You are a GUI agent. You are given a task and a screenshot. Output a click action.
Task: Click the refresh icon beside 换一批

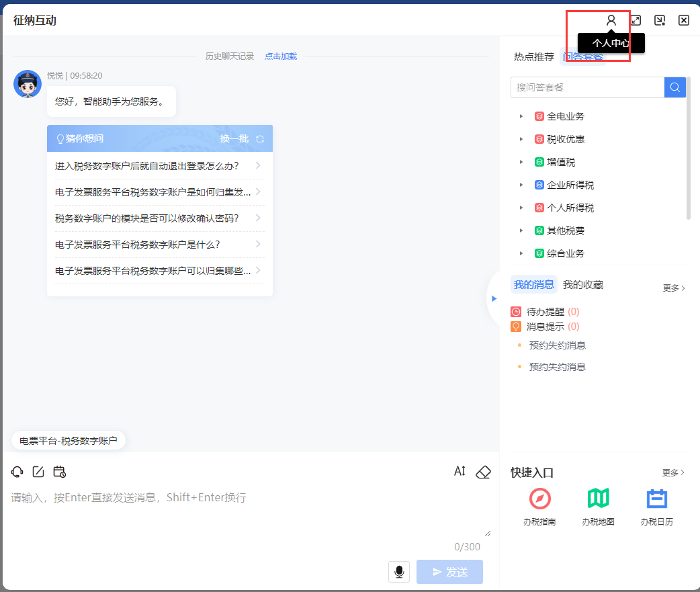click(x=260, y=139)
